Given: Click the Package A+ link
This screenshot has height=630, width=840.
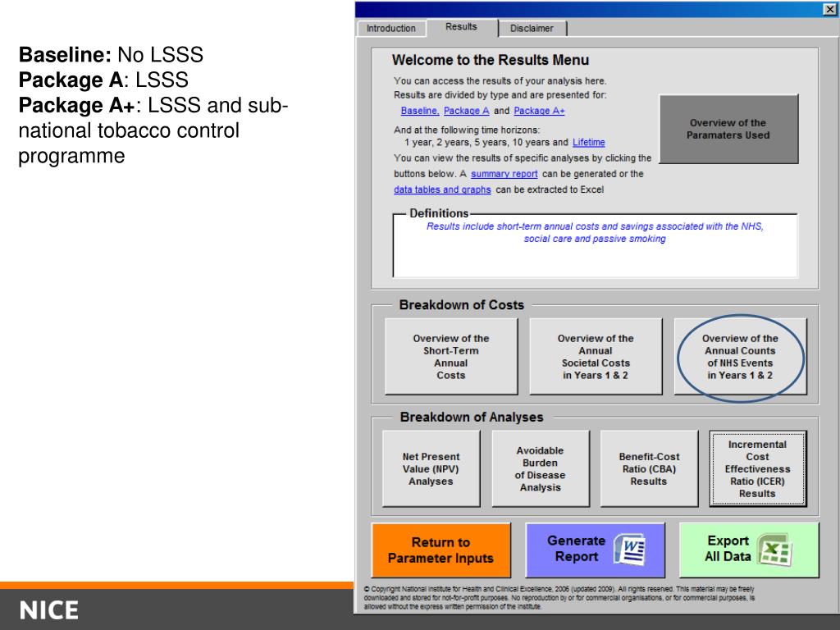Looking at the screenshot, I should click(x=540, y=111).
